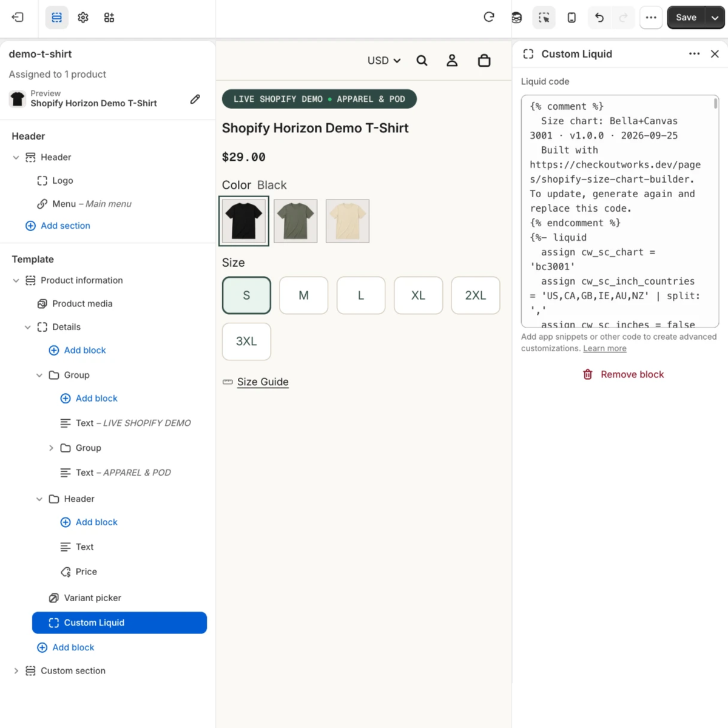Click the Liquid code scrollbar
728x728 pixels.
coord(716,104)
